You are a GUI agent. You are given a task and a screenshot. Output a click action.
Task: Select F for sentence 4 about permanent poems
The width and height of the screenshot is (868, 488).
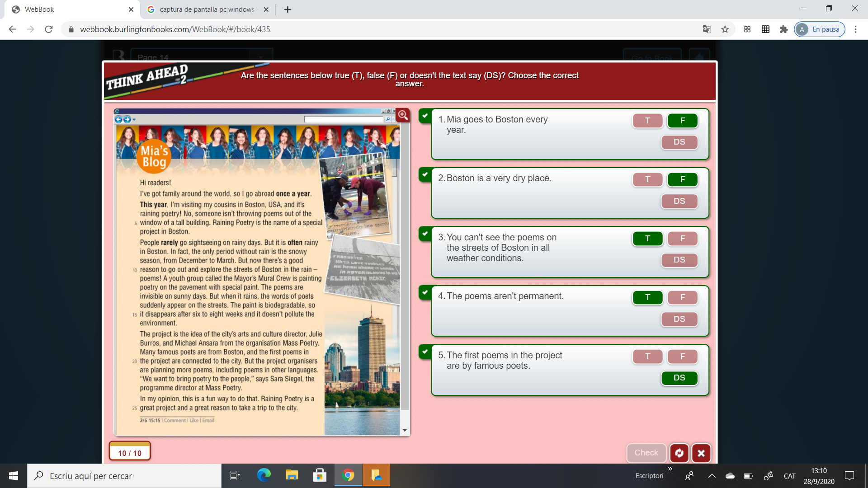(682, 297)
